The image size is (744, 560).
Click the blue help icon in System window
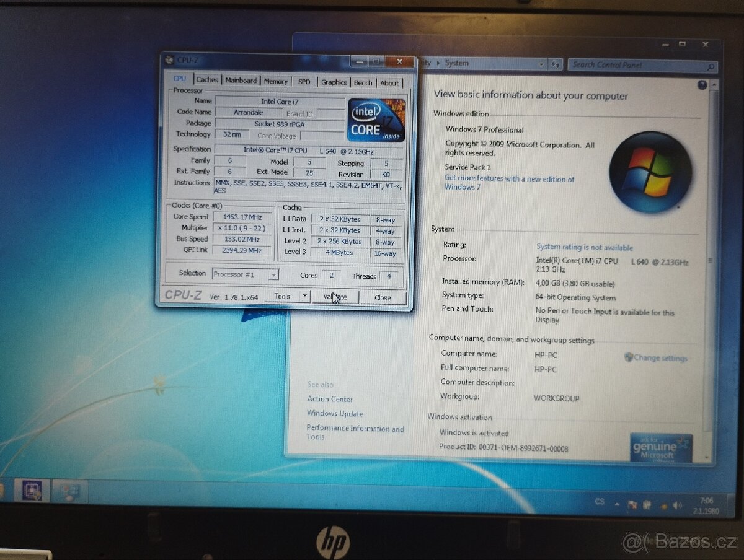point(702,85)
